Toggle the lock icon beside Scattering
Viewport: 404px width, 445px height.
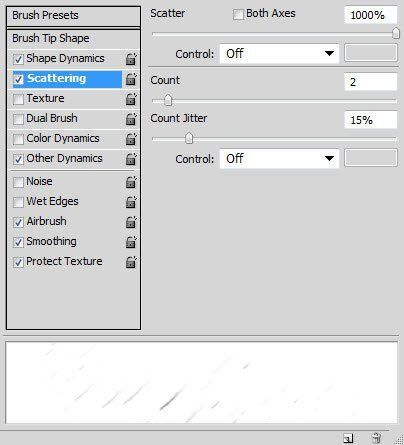(x=131, y=79)
